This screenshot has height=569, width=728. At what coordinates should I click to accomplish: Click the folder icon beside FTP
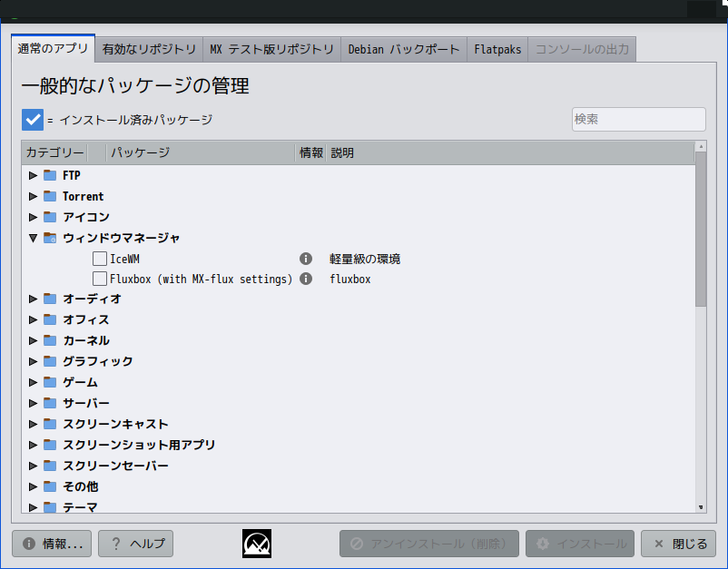(49, 175)
